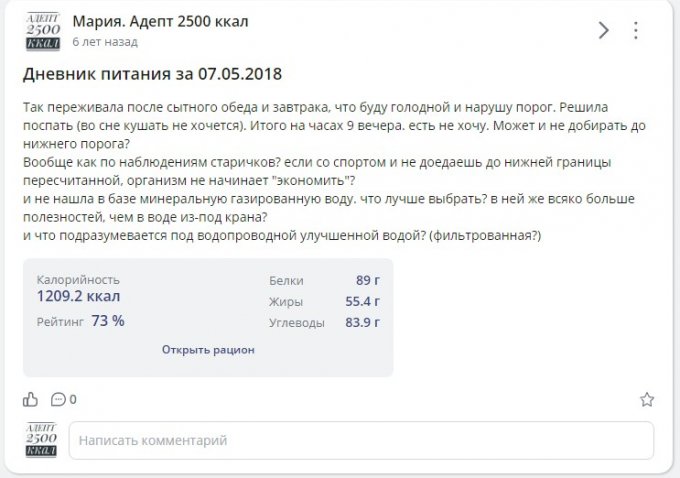Open post title Дневник питания за 07.05.2018

(x=153, y=74)
